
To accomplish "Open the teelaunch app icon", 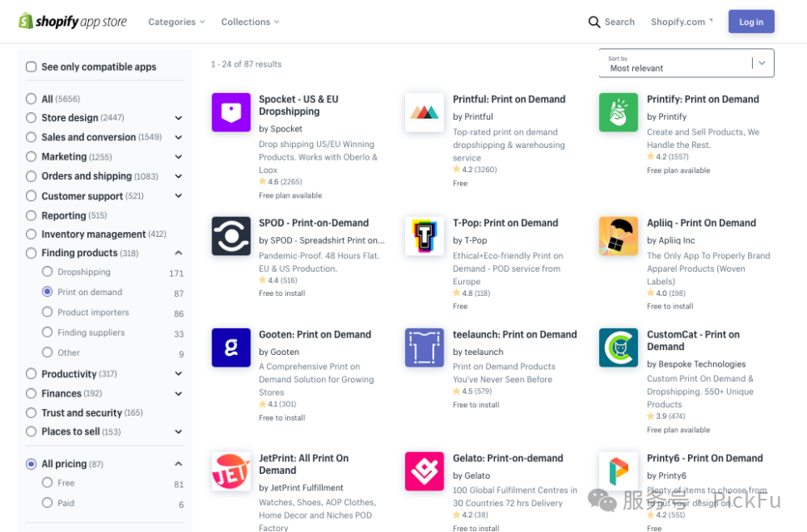I will tap(424, 347).
